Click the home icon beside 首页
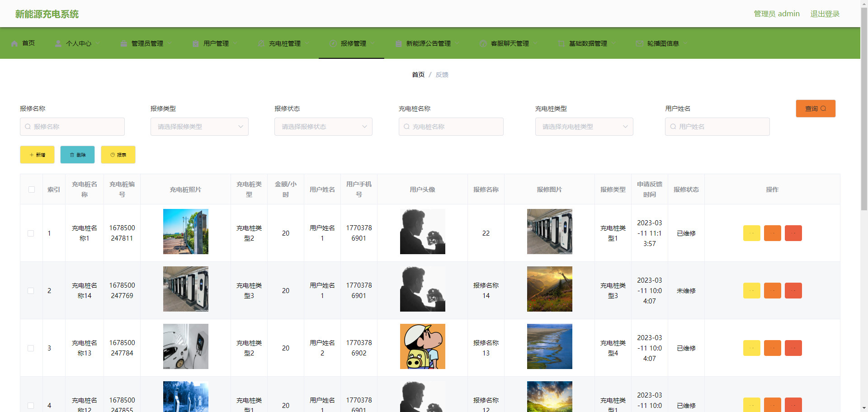 (14, 43)
